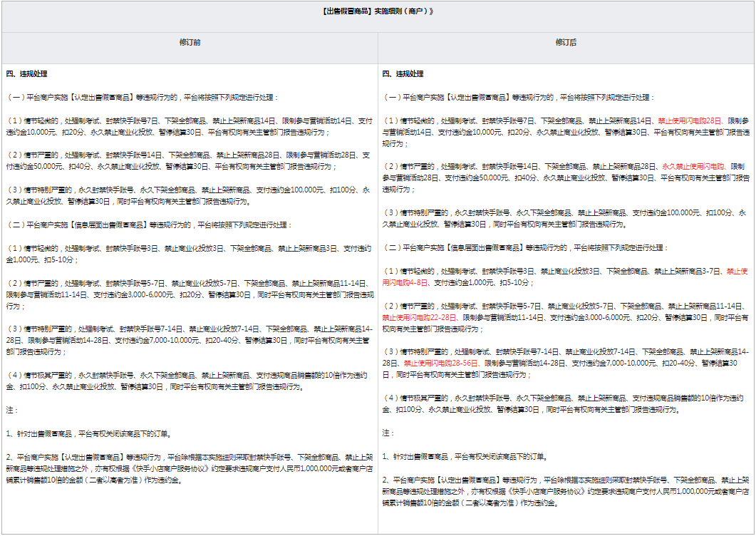Click 注： label in the 修订后 column
The width and height of the screenshot is (756, 536).
tap(388, 433)
